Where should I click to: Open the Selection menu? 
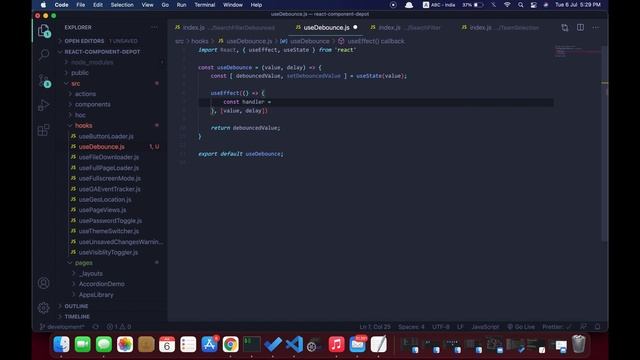click(122, 5)
